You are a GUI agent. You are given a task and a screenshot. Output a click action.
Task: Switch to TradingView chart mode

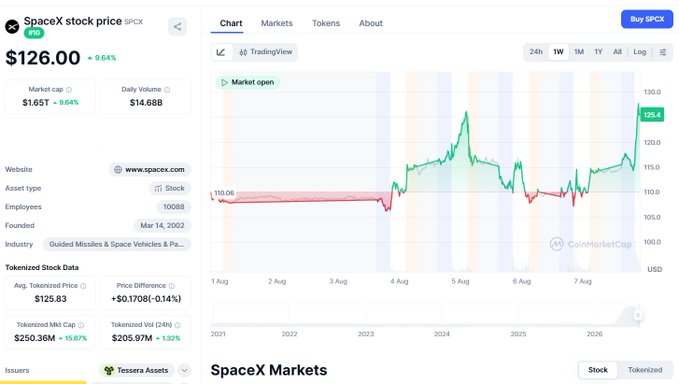(x=266, y=52)
